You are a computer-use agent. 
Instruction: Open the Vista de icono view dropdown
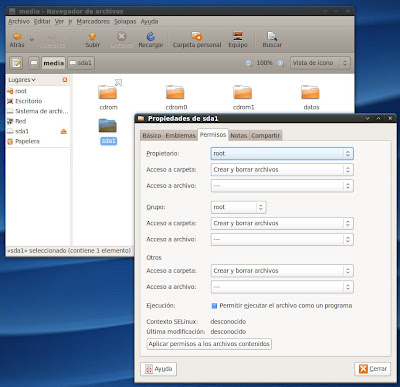[x=320, y=63]
